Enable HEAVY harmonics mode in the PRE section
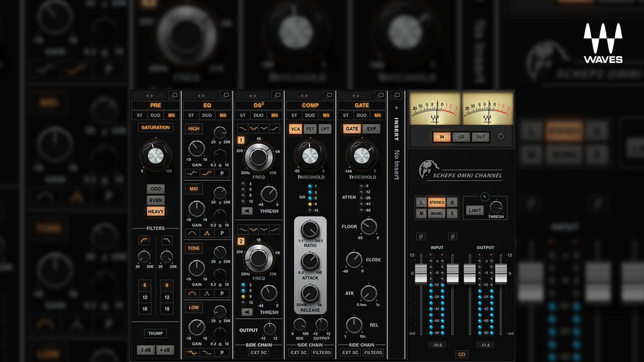 156,212
